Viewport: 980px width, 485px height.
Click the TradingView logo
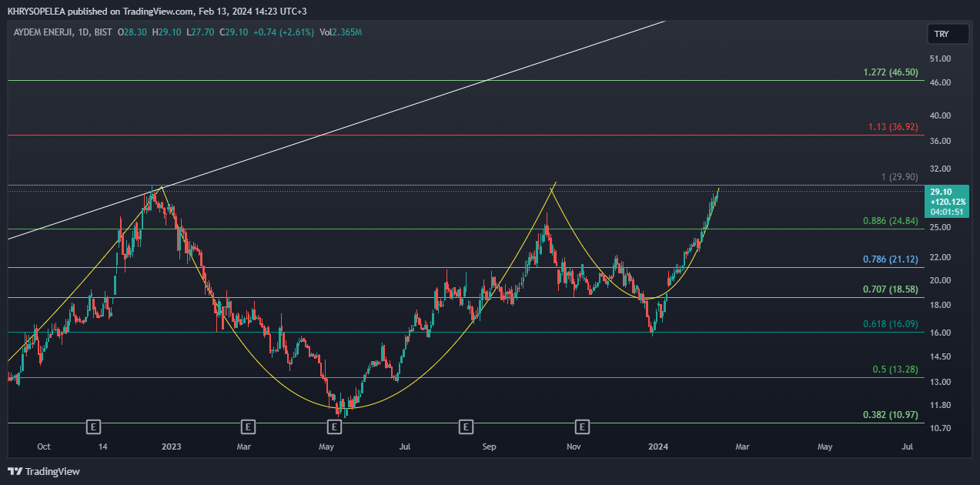pyautogui.click(x=44, y=471)
